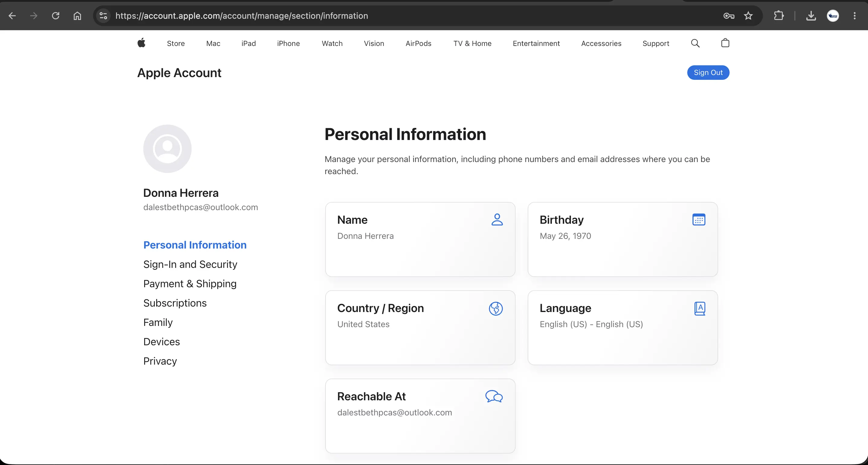Select Personal Information in sidebar
Image resolution: width=868 pixels, height=465 pixels.
pyautogui.click(x=195, y=245)
